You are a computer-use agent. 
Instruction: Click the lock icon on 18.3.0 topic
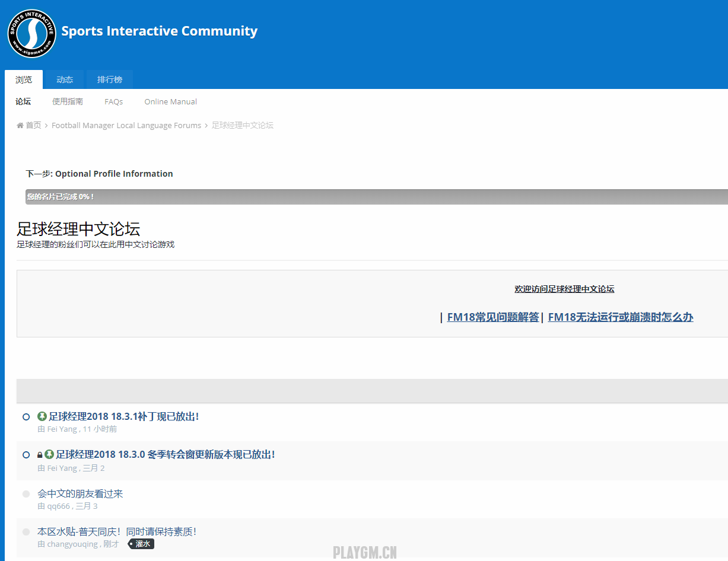[x=40, y=455]
